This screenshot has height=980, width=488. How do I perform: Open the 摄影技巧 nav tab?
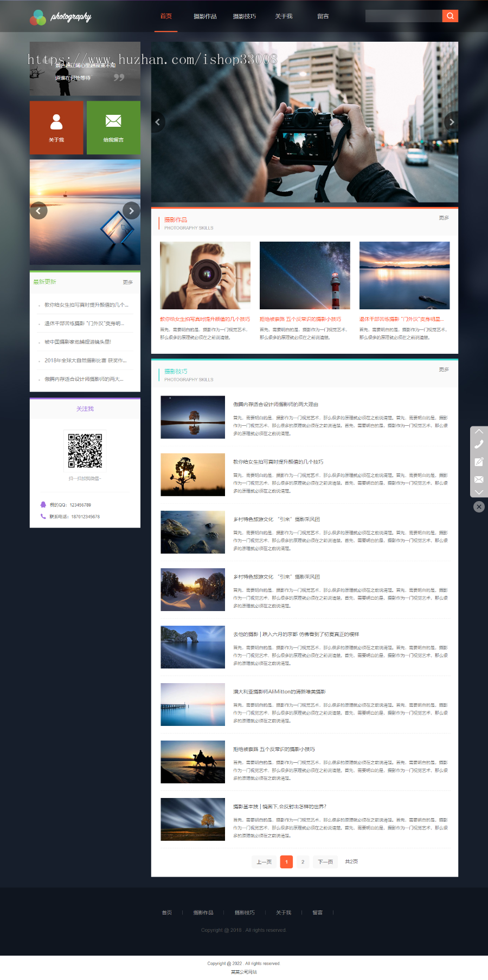(x=245, y=16)
